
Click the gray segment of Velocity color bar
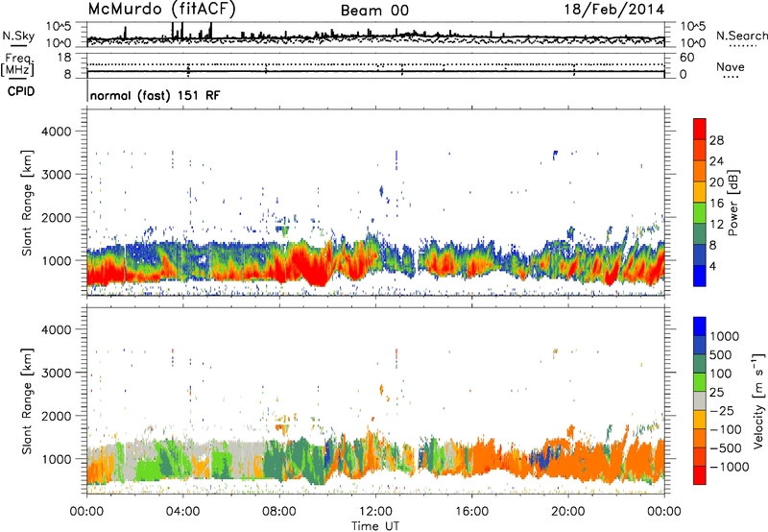(700, 400)
